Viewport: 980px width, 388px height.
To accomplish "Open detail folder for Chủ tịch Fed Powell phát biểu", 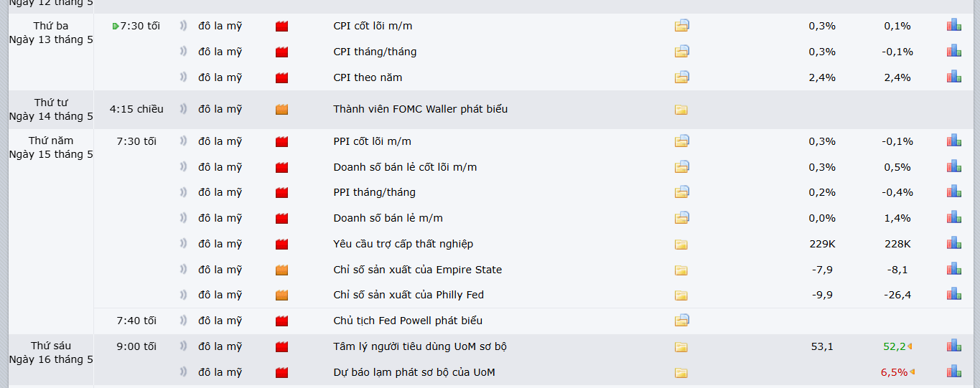I will coord(681,321).
